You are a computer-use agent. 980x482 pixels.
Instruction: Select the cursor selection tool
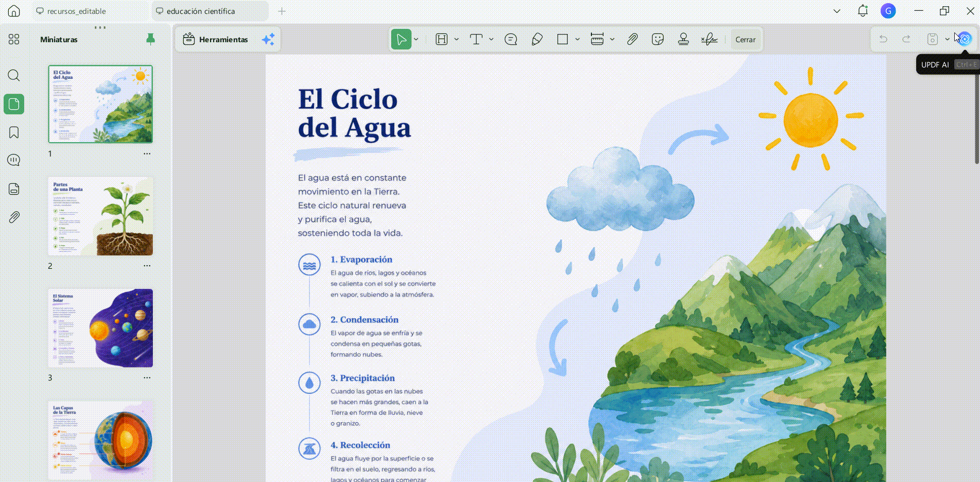[401, 39]
